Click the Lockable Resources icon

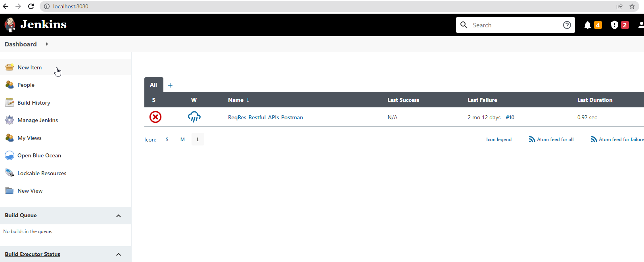click(10, 173)
